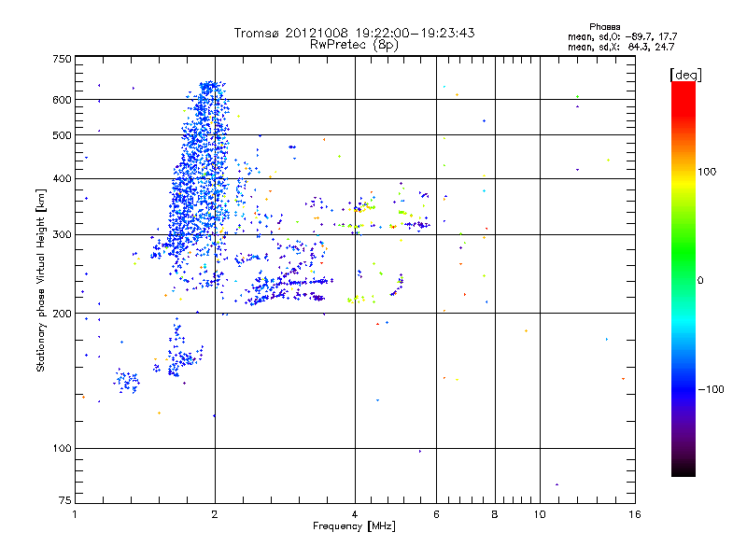The height and width of the screenshot is (560, 747).
Task: Click the y-axis tick label "500"
Action: click(62, 135)
